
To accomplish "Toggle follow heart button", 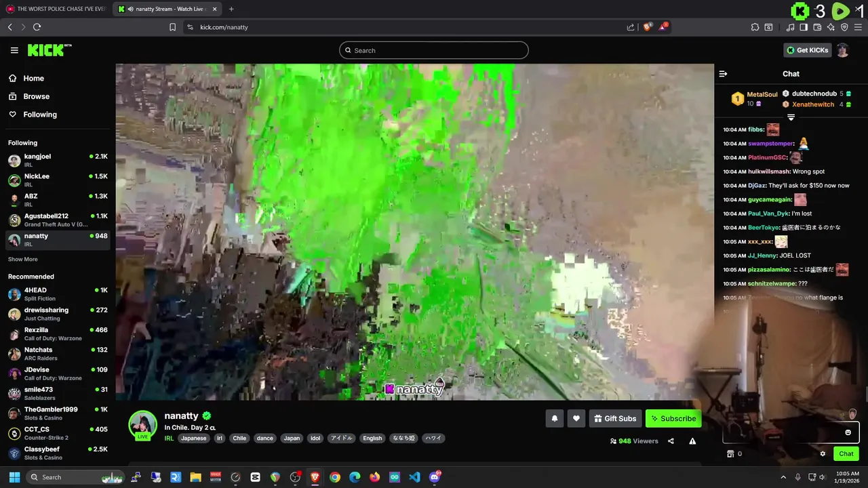I will click(x=576, y=419).
